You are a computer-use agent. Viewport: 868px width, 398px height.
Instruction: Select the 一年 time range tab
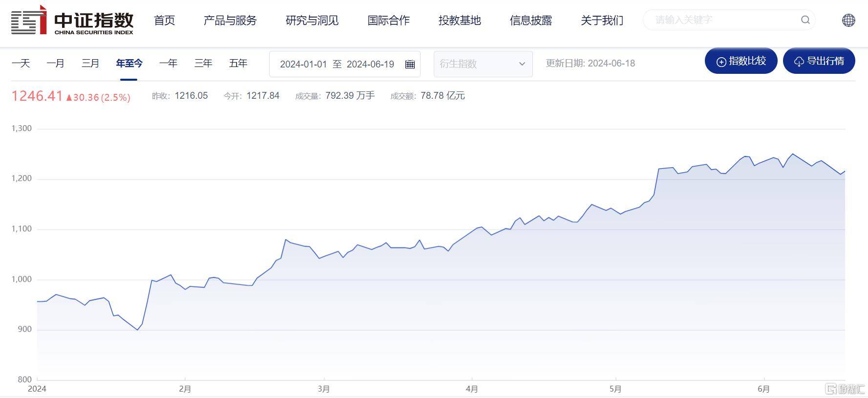click(169, 63)
